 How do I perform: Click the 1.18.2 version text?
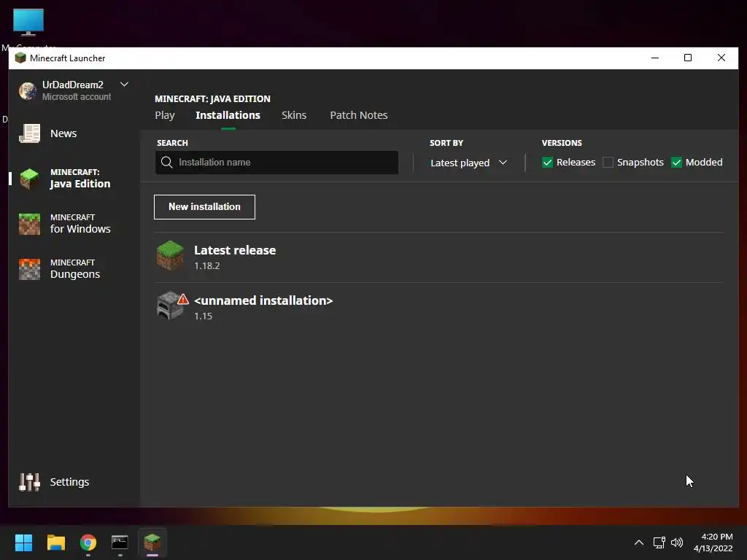tap(206, 265)
